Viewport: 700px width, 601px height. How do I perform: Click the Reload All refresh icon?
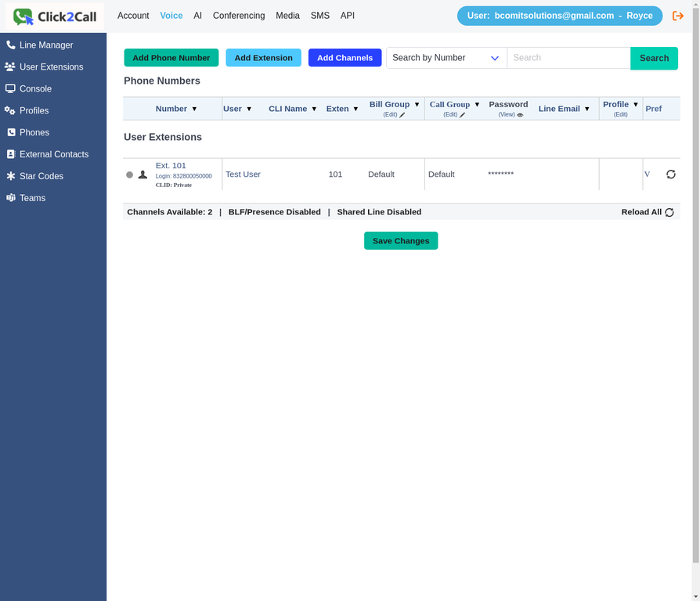(669, 212)
